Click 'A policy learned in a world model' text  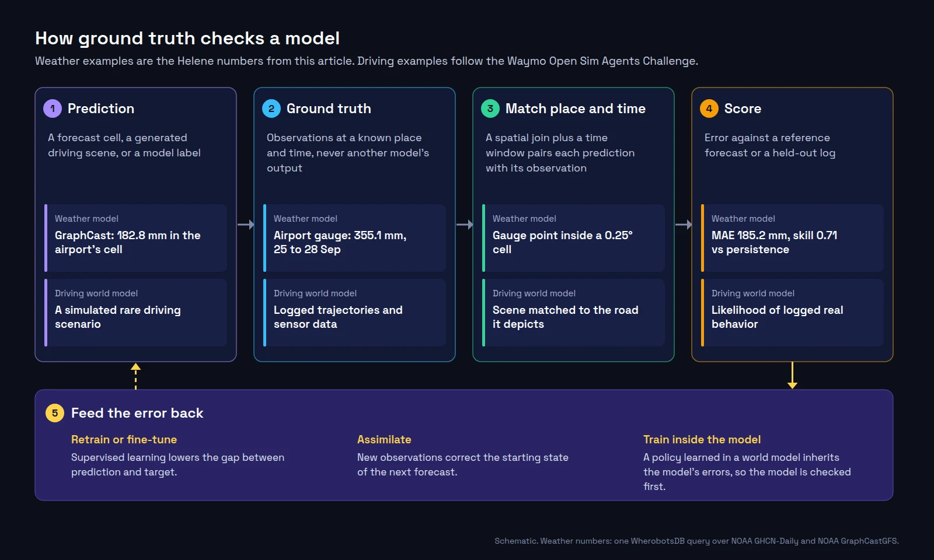pyautogui.click(x=747, y=472)
